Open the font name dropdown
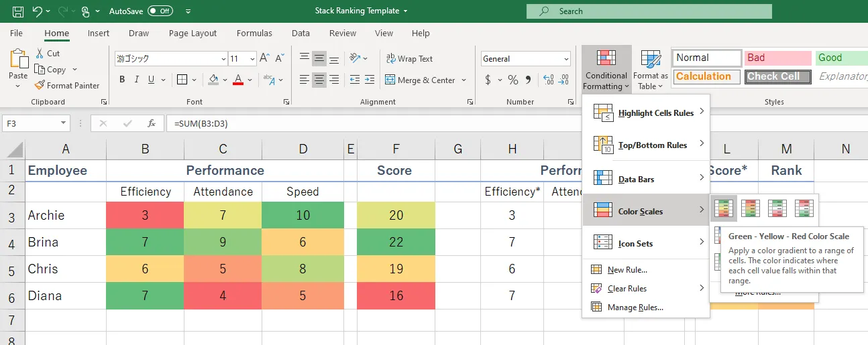The height and width of the screenshot is (345, 868). [x=221, y=59]
